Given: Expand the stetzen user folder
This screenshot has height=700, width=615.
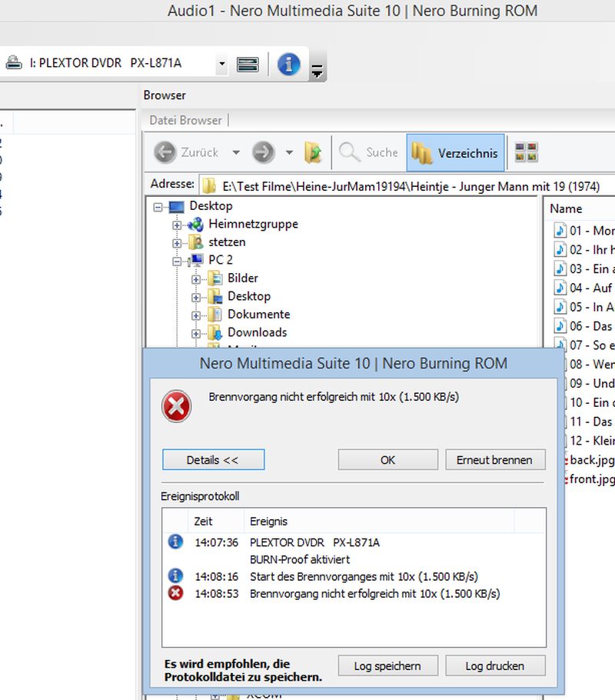Looking at the screenshot, I should pyautogui.click(x=177, y=243).
